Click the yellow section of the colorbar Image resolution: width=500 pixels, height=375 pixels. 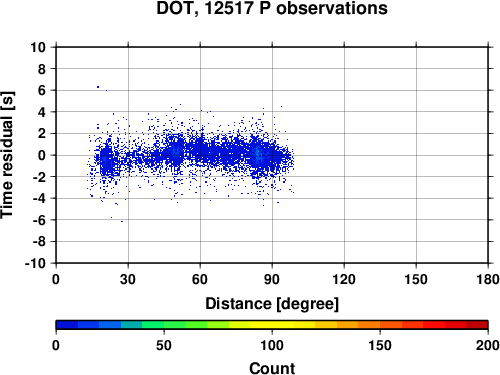272,325
